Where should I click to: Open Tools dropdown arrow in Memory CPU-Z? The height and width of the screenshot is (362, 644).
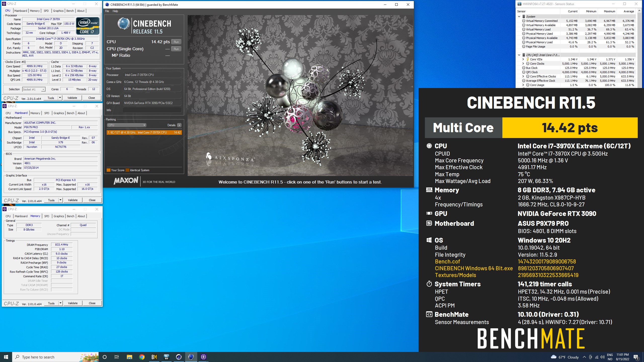[60, 303]
